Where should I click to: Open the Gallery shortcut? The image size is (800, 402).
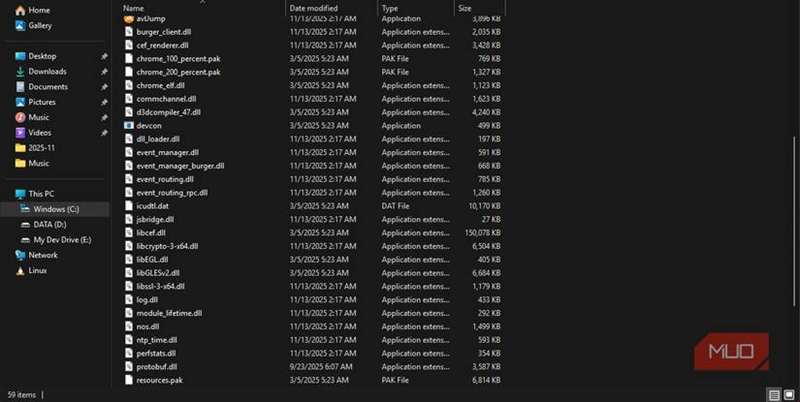pyautogui.click(x=40, y=25)
